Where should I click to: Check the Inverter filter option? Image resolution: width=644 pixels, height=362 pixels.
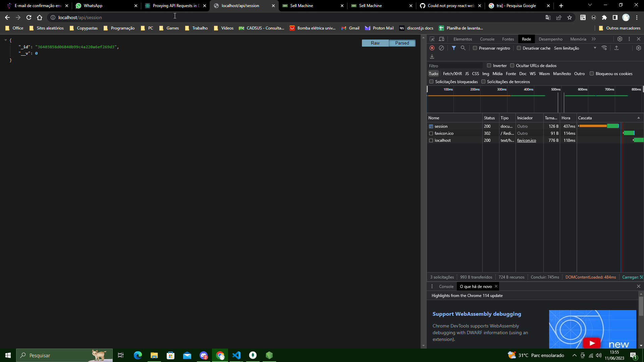490,65
